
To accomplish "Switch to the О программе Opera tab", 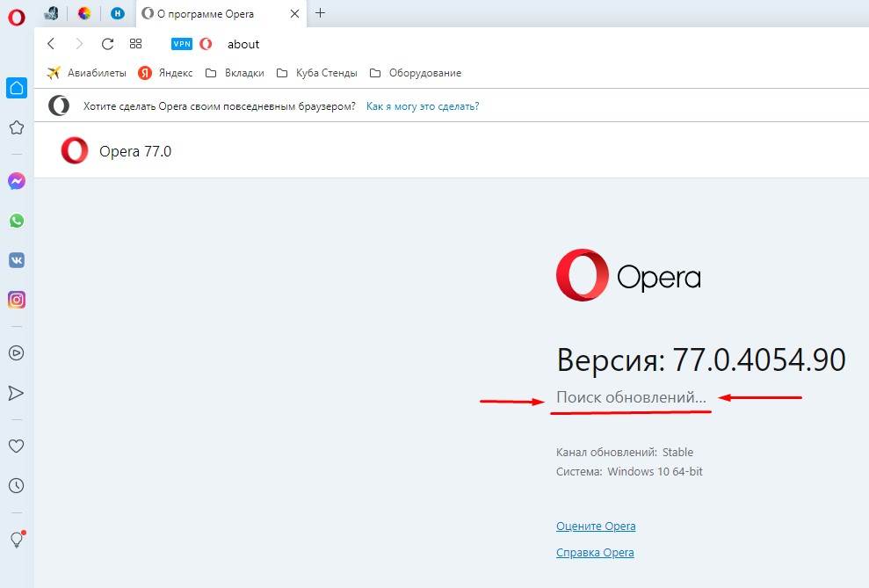I will coord(210,13).
